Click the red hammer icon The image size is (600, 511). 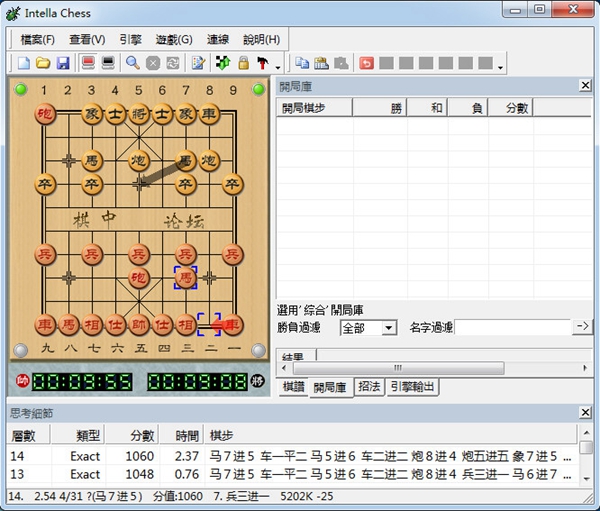point(263,63)
